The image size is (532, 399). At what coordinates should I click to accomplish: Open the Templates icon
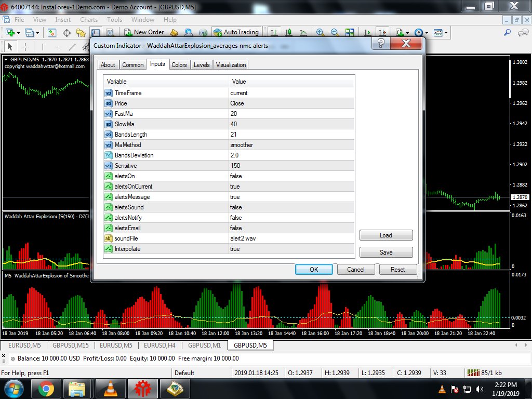point(438,33)
